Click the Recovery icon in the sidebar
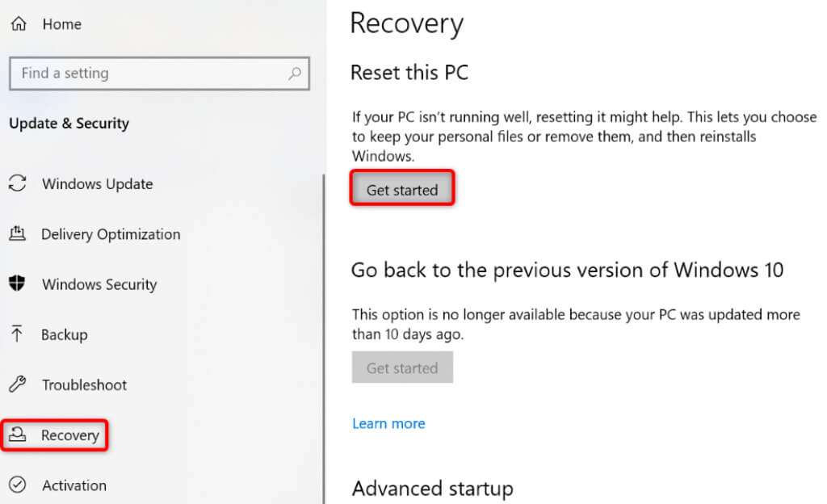Viewport: 827px width, 504px height. tap(17, 435)
